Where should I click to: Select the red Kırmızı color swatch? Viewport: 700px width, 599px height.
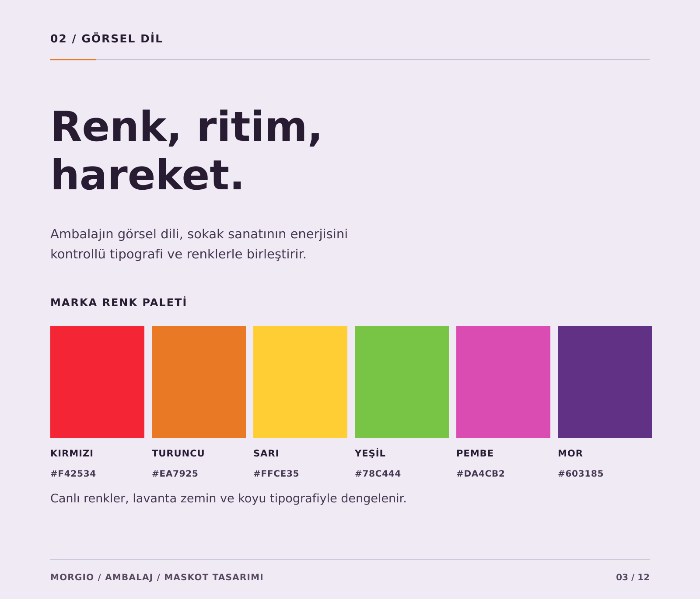coord(97,382)
